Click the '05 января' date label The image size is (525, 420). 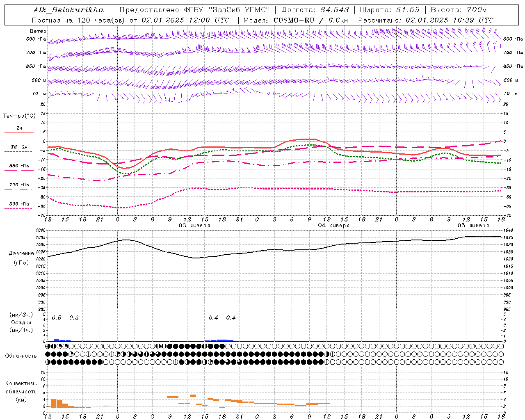[473, 226]
